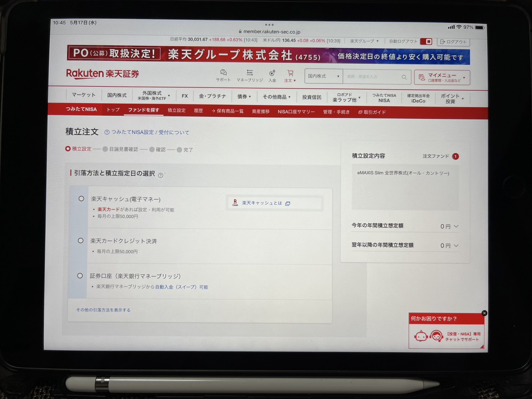Open the chat support robot widget
Image resolution: width=532 pixels, height=399 pixels.
pyautogui.click(x=446, y=336)
